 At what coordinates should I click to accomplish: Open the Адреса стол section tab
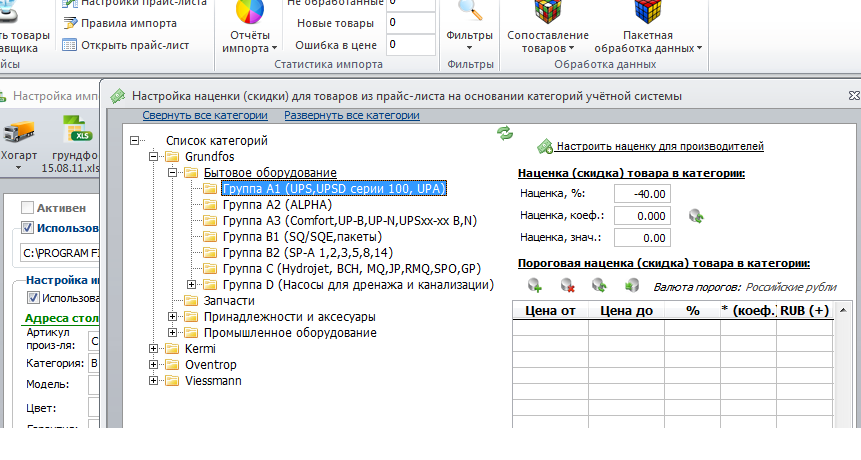[62, 318]
